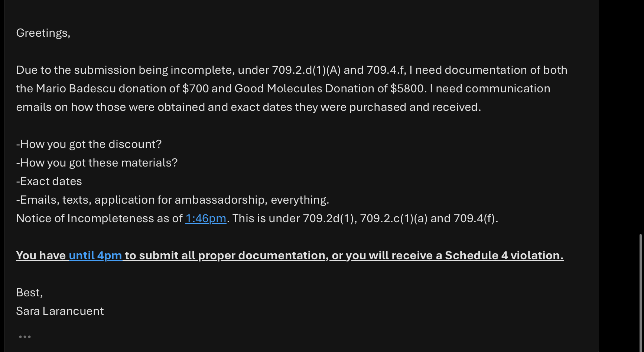The image size is (644, 352).
Task: Click the vertical scrollbar thumb
Action: tap(640, 292)
